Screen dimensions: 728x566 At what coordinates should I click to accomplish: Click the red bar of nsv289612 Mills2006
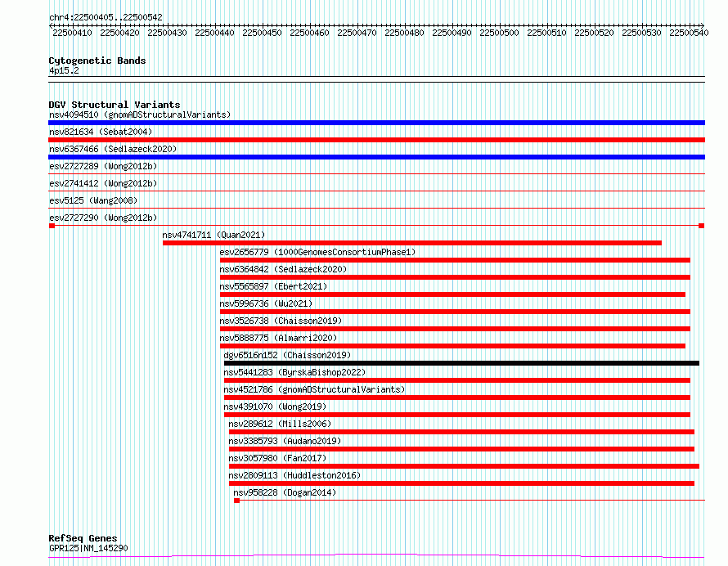tap(461, 432)
